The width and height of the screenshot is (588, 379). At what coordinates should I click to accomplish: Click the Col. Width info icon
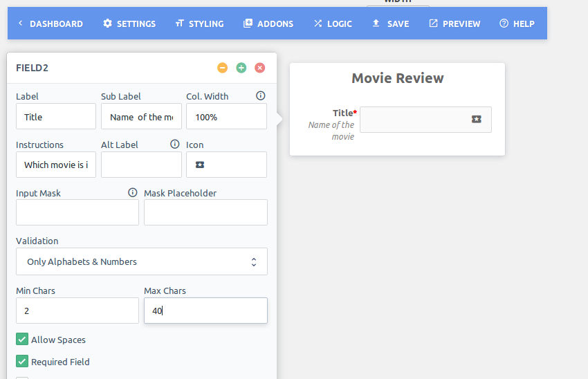click(x=261, y=96)
